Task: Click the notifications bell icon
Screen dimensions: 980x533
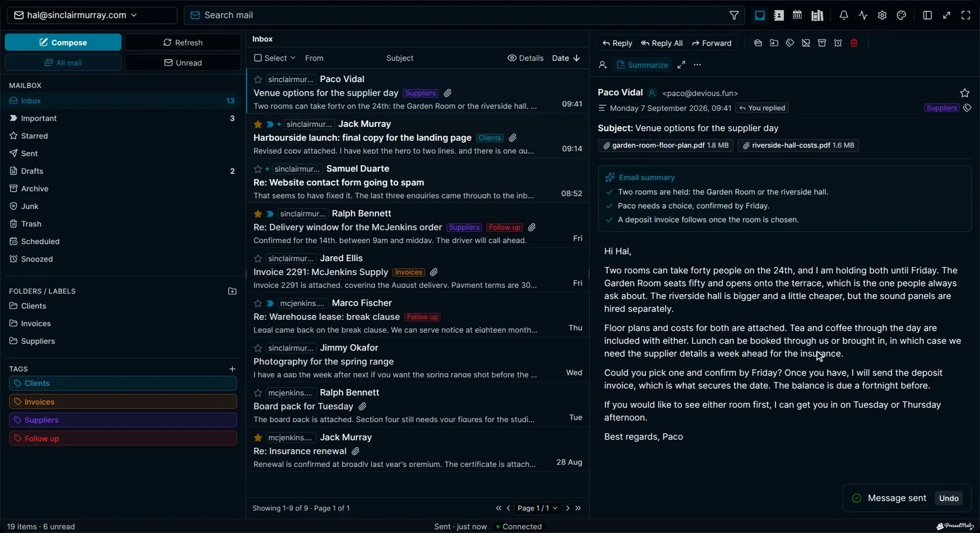Action: (843, 15)
